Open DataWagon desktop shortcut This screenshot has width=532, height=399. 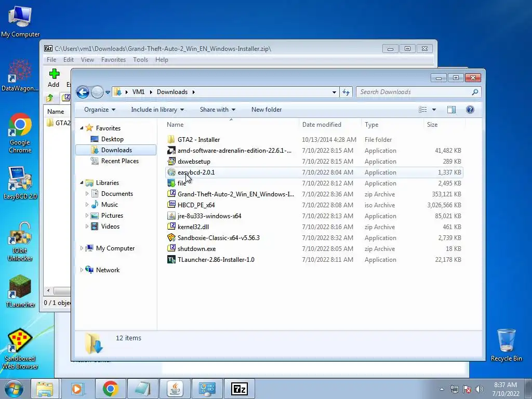pyautogui.click(x=20, y=75)
